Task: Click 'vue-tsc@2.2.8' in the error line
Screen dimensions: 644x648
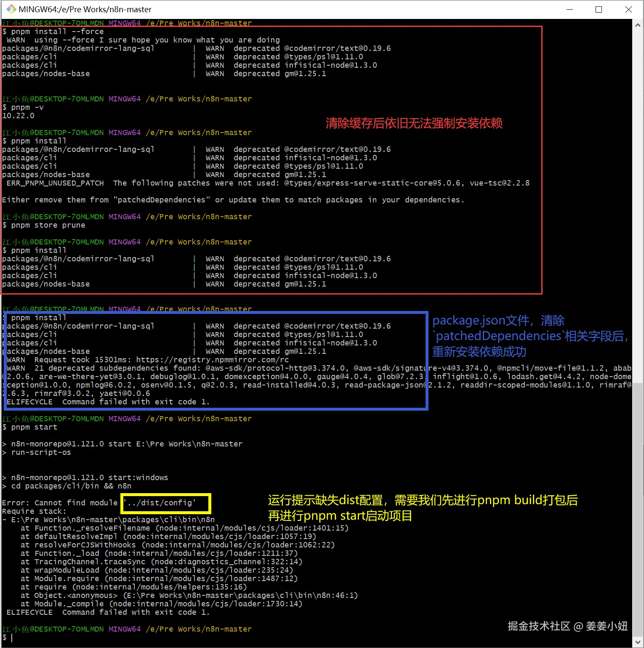Action: [500, 183]
